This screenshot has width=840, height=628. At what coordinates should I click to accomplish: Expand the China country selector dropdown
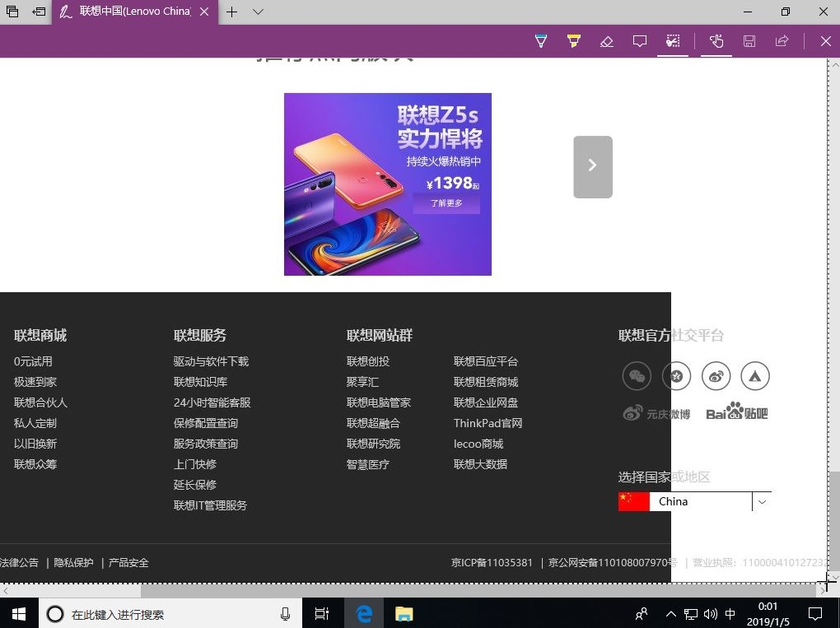click(762, 501)
